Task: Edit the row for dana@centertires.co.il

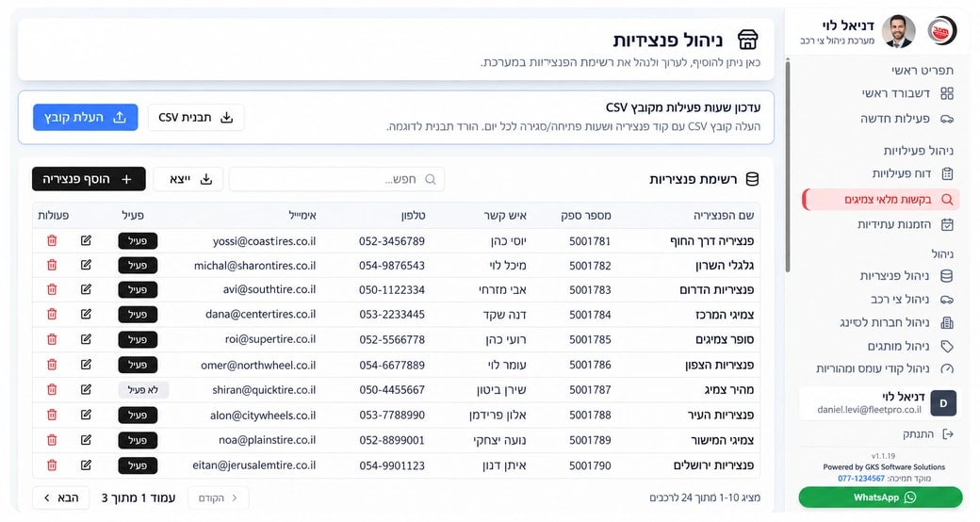Action: (86, 314)
